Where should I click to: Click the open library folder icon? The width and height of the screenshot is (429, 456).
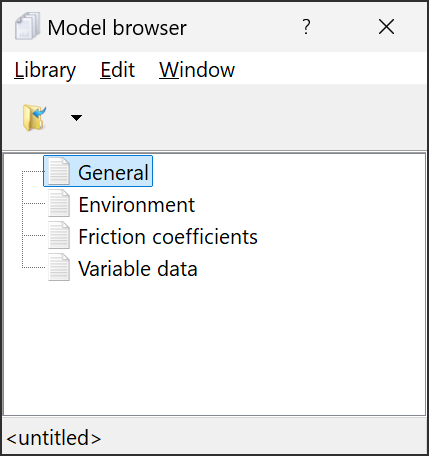(34, 118)
